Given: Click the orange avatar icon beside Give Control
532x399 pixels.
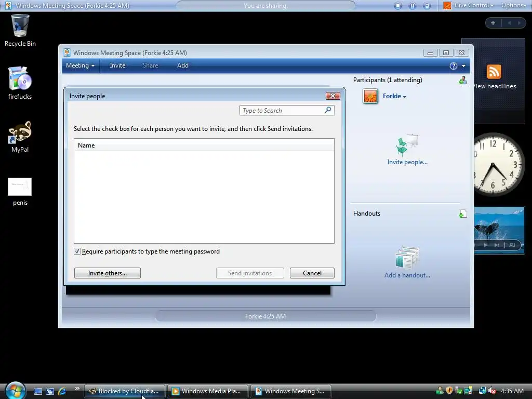Looking at the screenshot, I should (447, 5).
